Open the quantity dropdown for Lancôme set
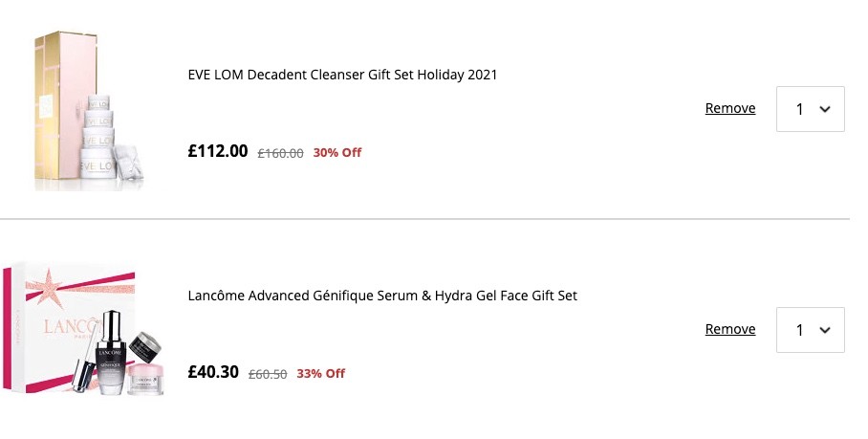 811,330
